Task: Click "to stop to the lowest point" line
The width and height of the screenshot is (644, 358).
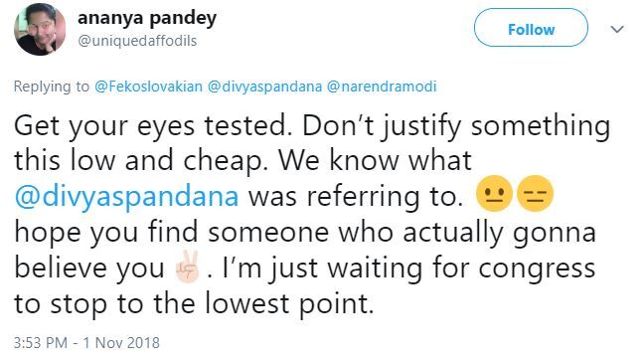Action: pyautogui.click(x=194, y=303)
